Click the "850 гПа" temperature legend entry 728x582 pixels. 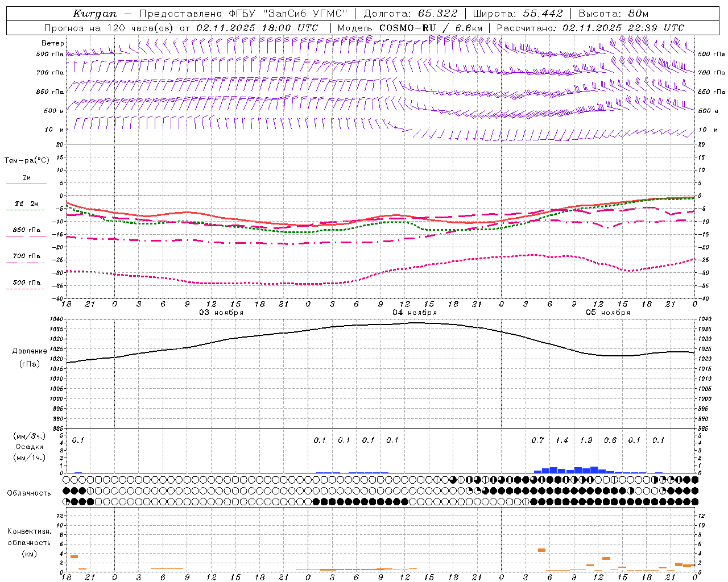point(27,230)
